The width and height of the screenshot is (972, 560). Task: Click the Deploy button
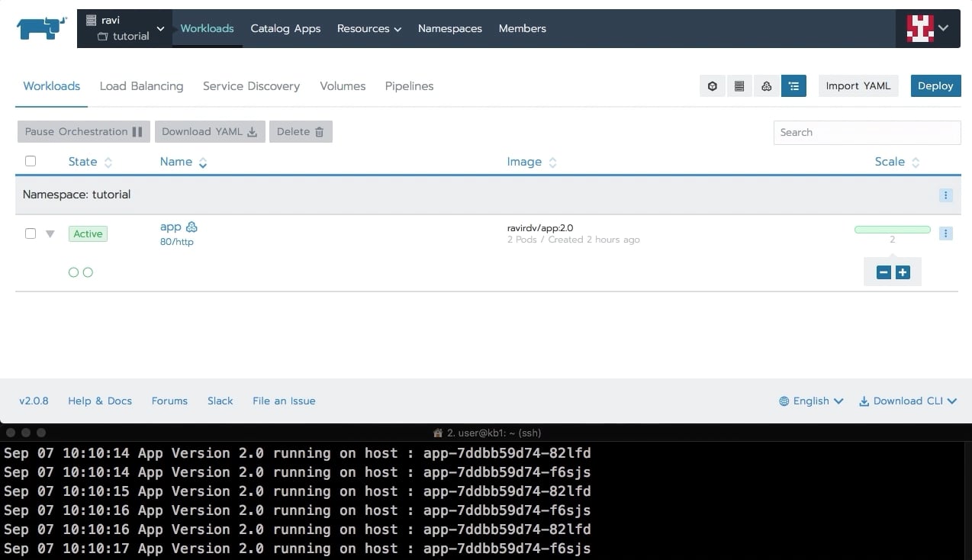point(935,85)
